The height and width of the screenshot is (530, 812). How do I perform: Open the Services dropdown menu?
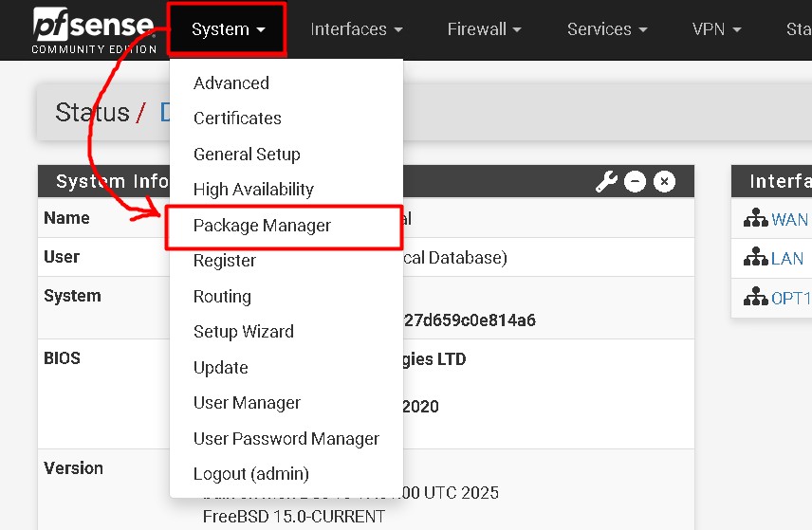pyautogui.click(x=607, y=29)
